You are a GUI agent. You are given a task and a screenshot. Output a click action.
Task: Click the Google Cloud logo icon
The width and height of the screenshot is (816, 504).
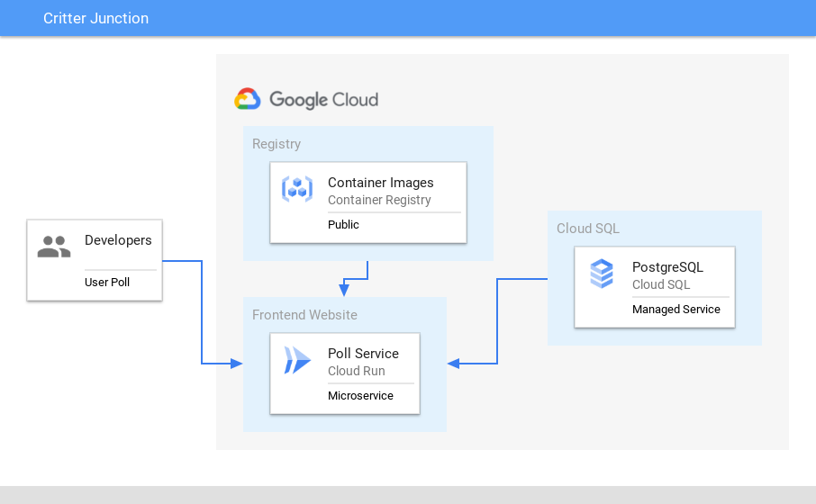(247, 99)
